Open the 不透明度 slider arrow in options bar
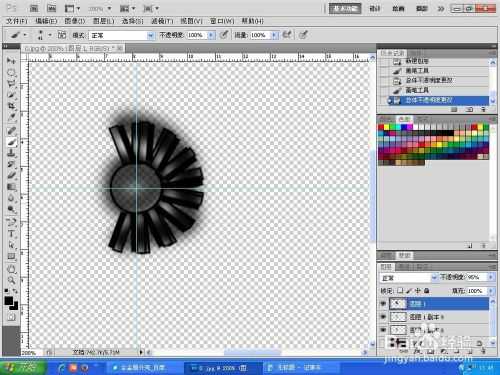Viewport: 500px width, 375px height. point(211,35)
